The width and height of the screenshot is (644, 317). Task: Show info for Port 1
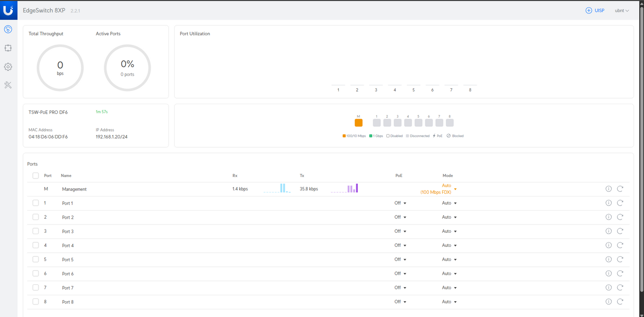[x=609, y=203]
